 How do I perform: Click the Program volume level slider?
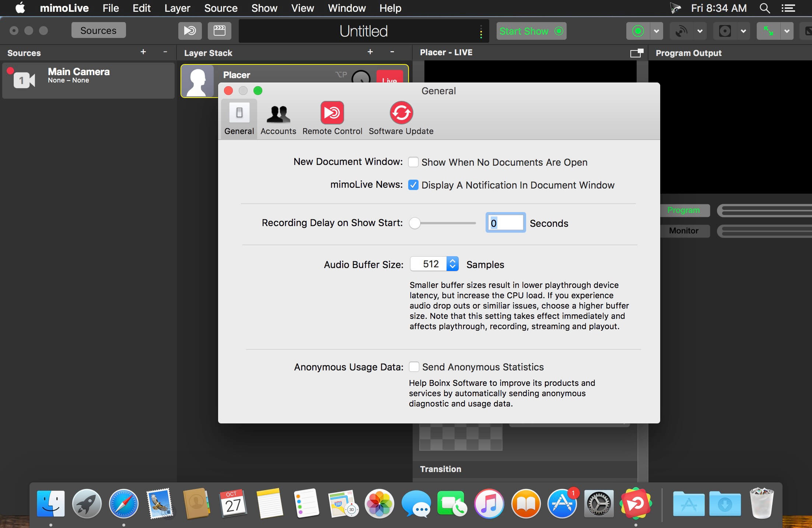click(x=764, y=211)
